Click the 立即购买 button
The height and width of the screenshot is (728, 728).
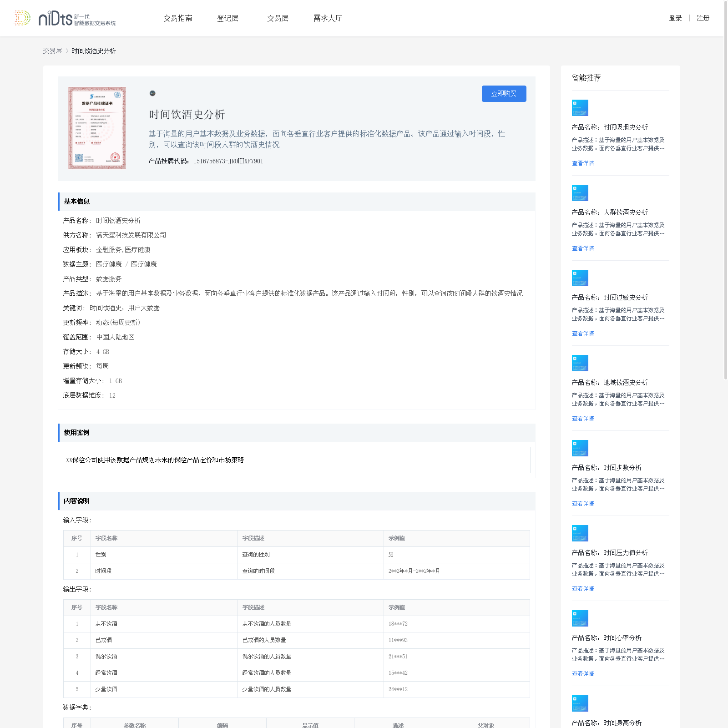504,94
